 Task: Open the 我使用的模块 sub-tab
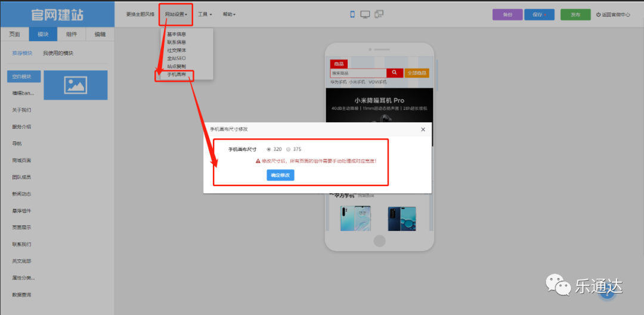point(58,53)
